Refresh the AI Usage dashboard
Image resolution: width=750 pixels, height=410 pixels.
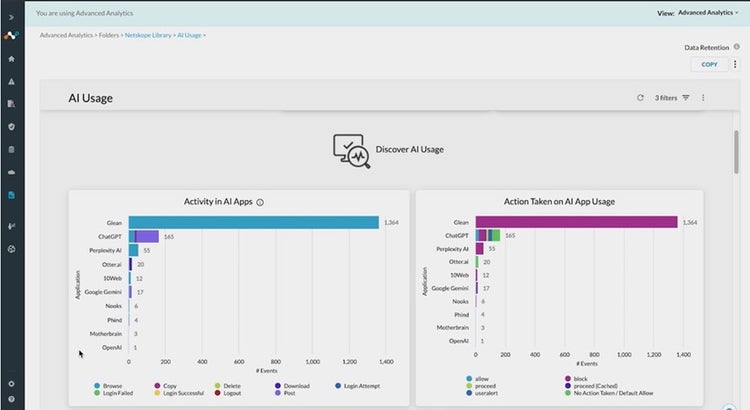tap(640, 98)
